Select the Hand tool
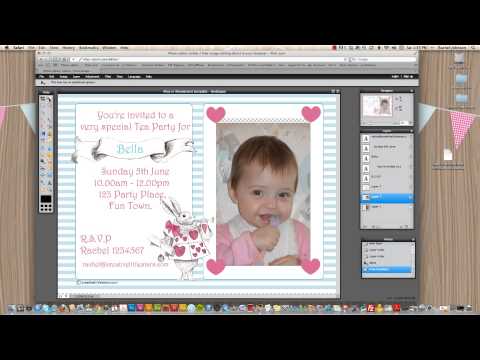 tap(43, 190)
